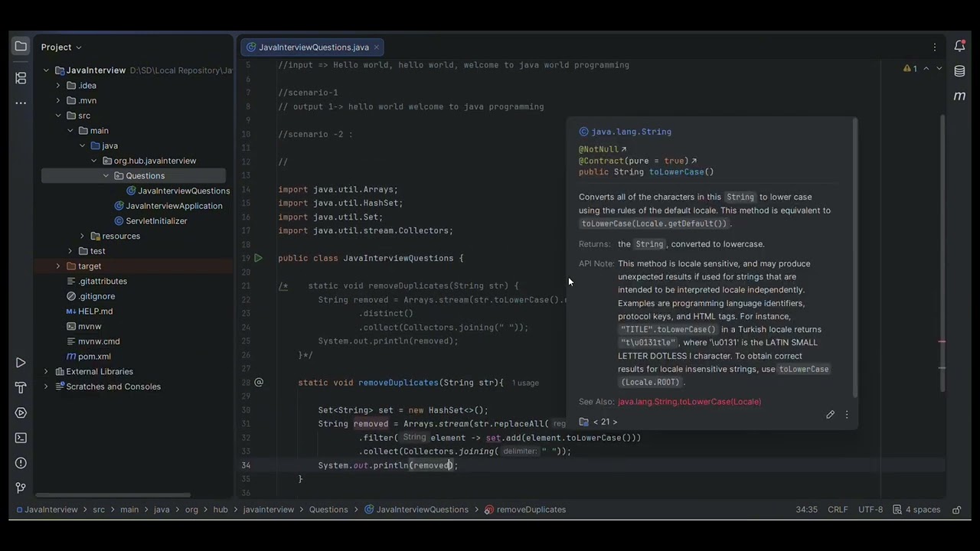Select .gitignore file
The width and height of the screenshot is (980, 551).
point(96,296)
